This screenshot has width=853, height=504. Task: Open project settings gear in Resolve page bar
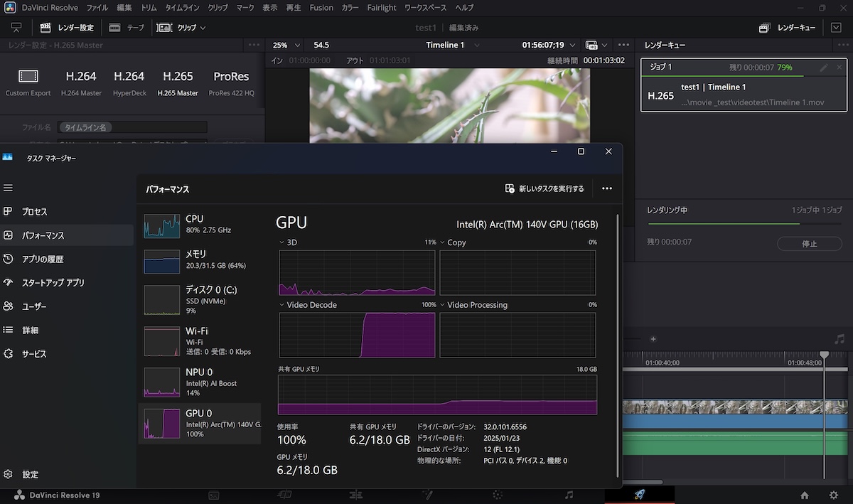834,495
